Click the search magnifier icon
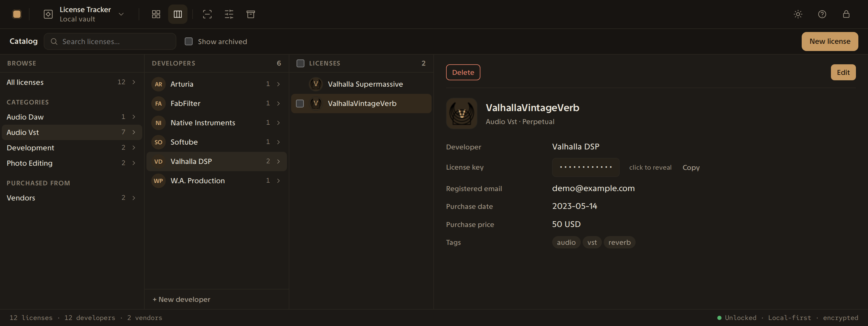Image resolution: width=868 pixels, height=326 pixels. tap(54, 42)
